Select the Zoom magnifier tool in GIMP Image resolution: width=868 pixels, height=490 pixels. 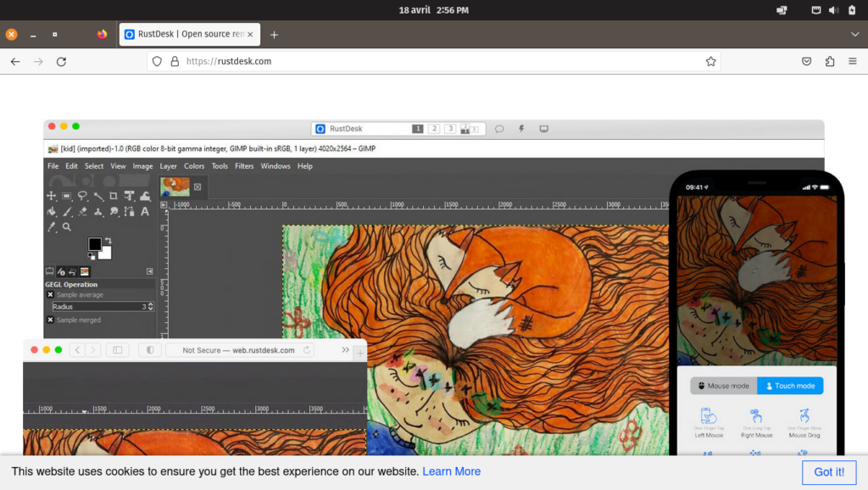tap(66, 227)
